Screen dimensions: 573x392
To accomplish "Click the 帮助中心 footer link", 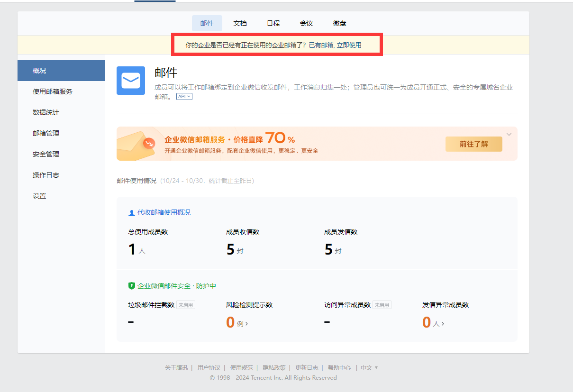I will 339,368.
